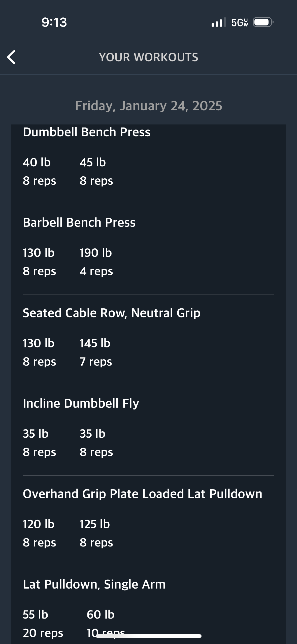The height and width of the screenshot is (644, 297).
Task: Open the Barbell Bench Press exercise
Action: point(79,222)
